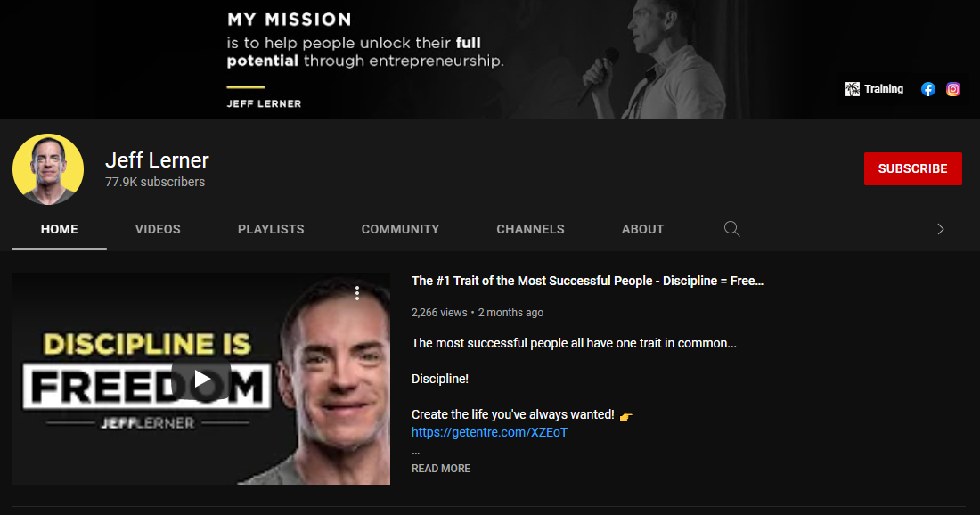Viewport: 980px width, 515px height.
Task: Click the Training palm tree icon
Action: pos(853,89)
